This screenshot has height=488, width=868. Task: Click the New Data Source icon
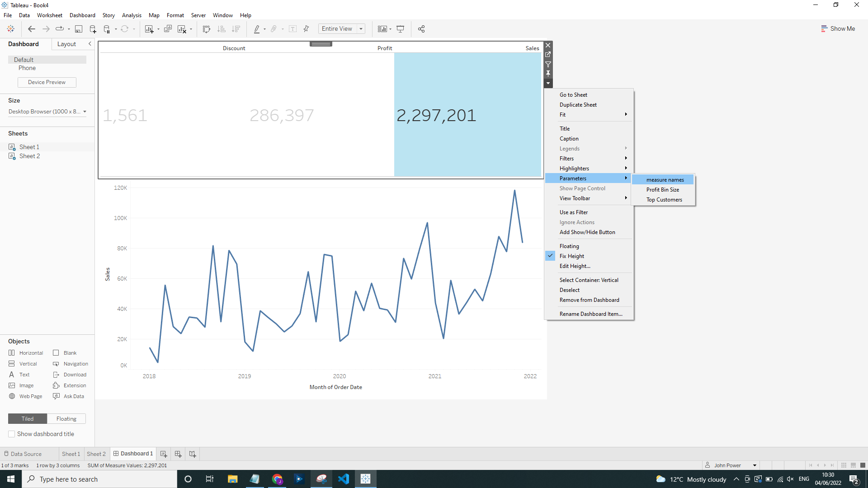[x=93, y=29]
